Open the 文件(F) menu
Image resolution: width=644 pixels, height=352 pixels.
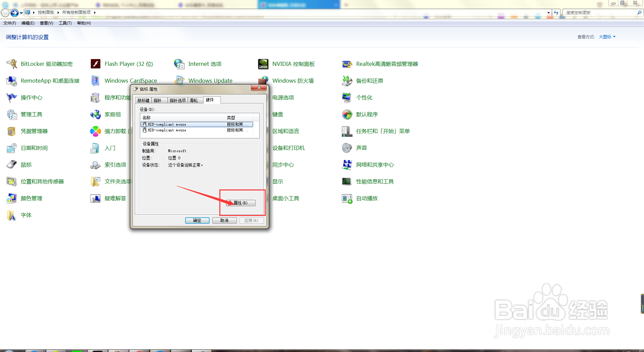10,23
